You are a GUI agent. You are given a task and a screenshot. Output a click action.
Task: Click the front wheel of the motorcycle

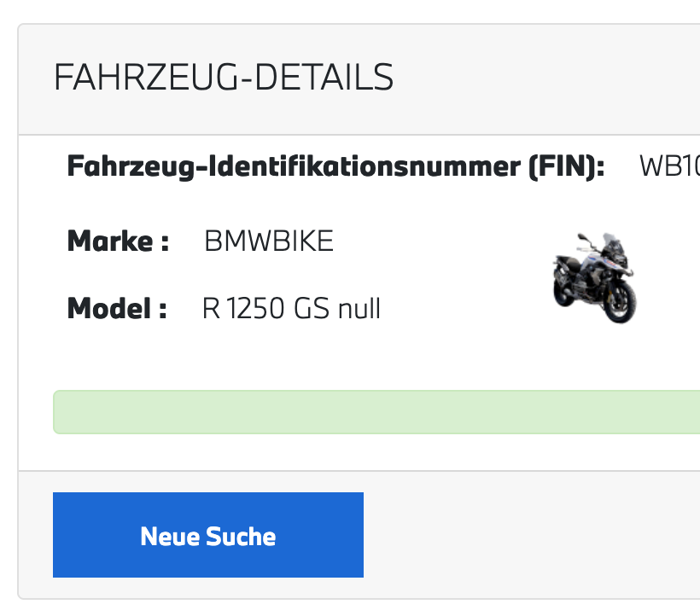tap(621, 302)
